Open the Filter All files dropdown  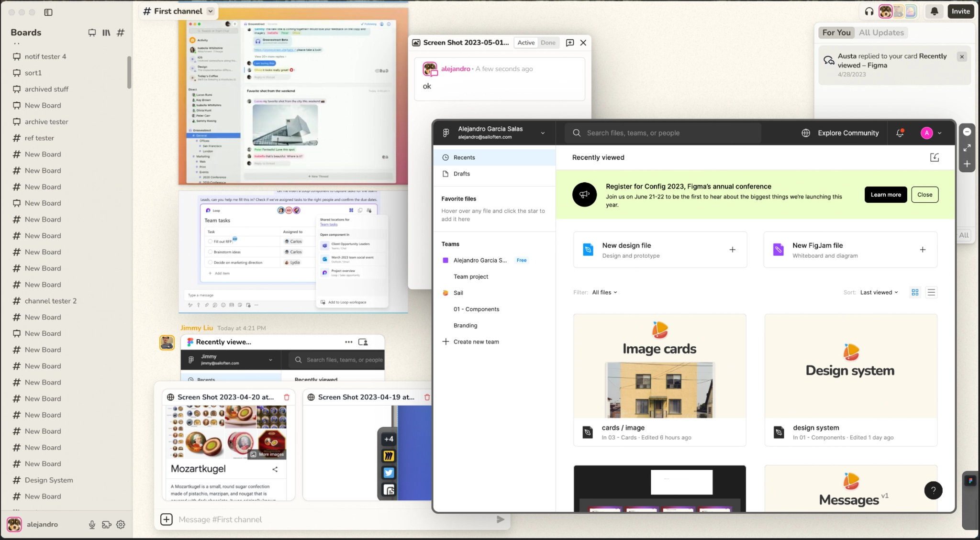(604, 292)
